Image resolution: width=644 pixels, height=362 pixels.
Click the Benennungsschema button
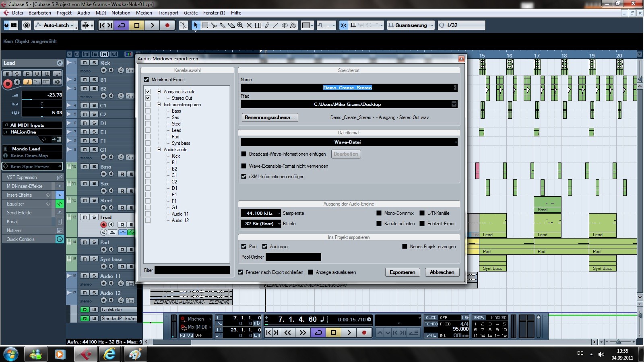(270, 117)
